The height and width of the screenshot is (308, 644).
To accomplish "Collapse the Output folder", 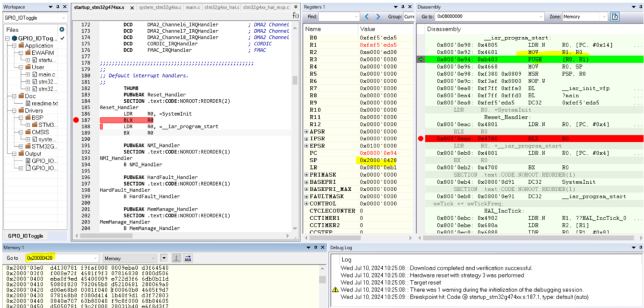I will [x=14, y=153].
